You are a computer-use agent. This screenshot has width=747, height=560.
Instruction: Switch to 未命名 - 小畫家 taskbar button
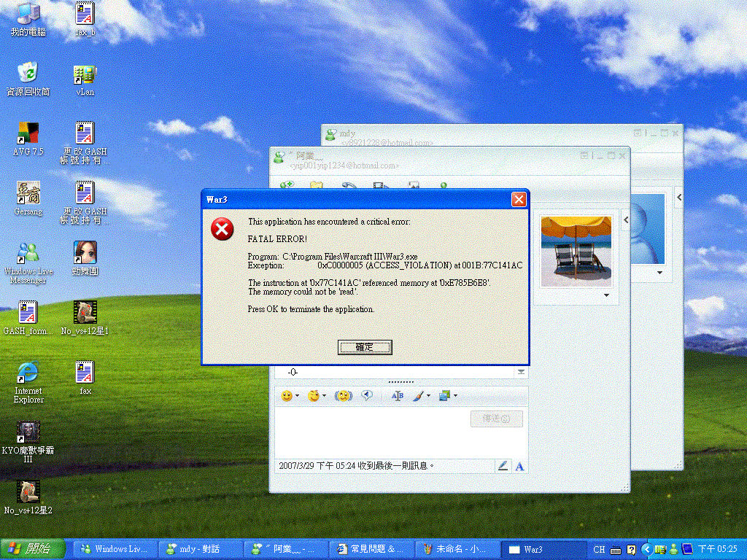coord(457,549)
